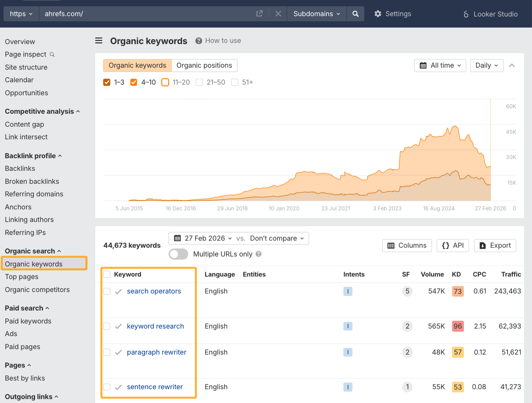Open the All time date range dropdown
Viewport: 532px width, 403px height.
[x=440, y=65]
